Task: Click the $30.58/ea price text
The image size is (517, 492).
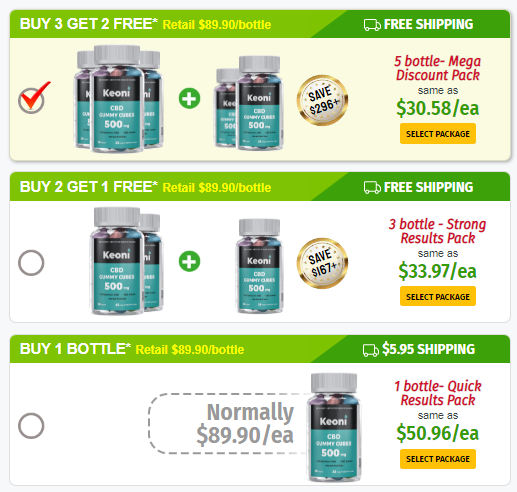Action: (438, 108)
